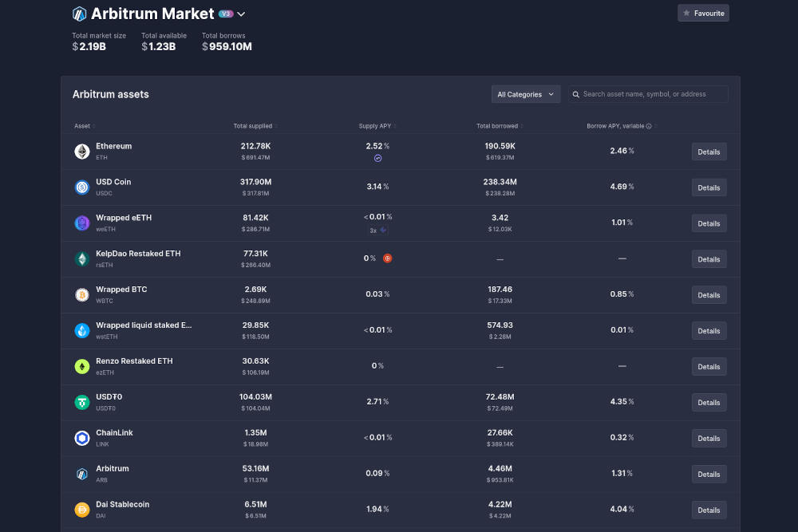
Task: Open Details for Wrapped BTC
Action: (x=709, y=294)
